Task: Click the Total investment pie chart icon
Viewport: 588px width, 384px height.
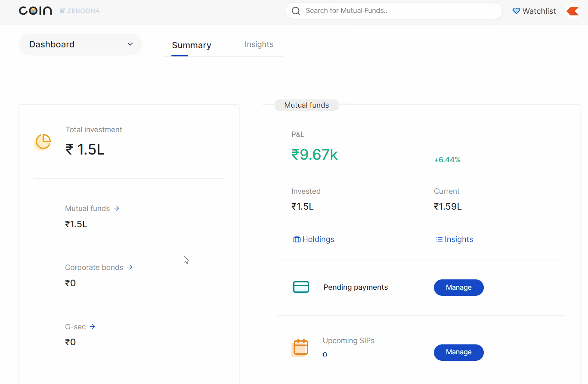Action: click(43, 142)
